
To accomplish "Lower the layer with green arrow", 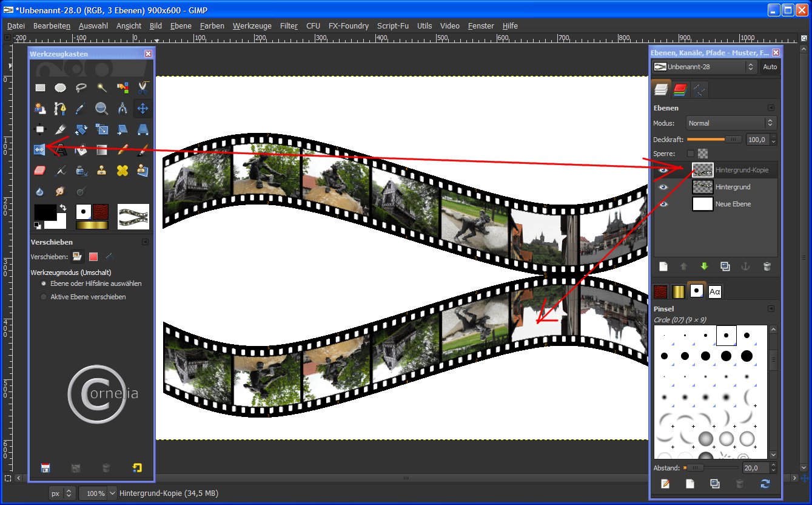I will [704, 266].
